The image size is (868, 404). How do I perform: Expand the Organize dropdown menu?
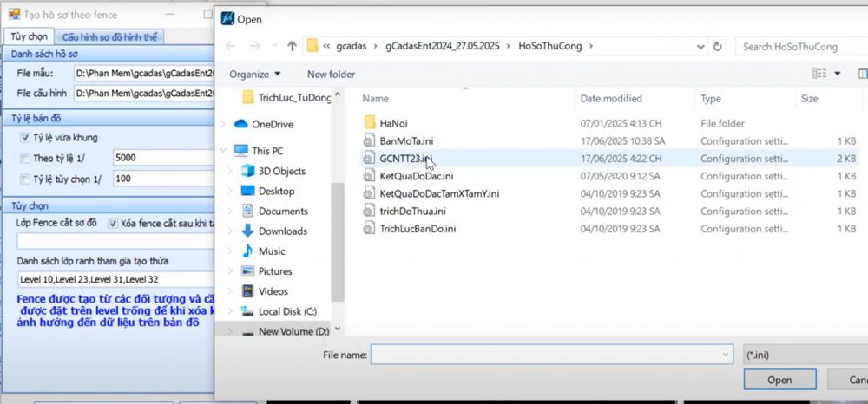coord(254,75)
